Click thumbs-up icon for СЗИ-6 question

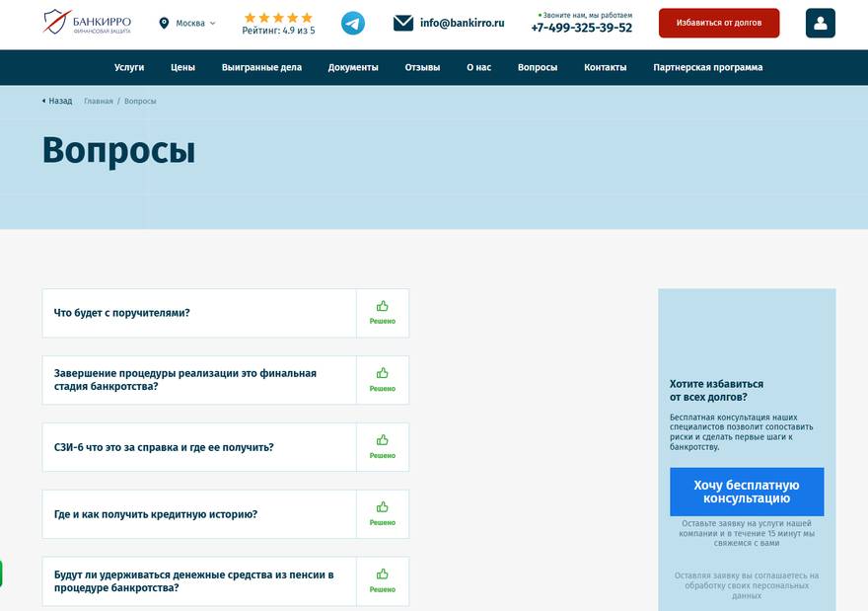click(x=382, y=440)
